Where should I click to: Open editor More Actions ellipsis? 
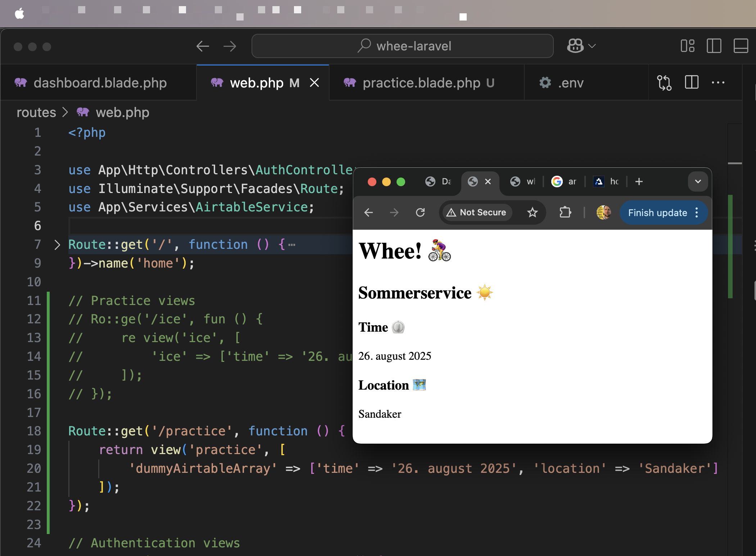718,82
